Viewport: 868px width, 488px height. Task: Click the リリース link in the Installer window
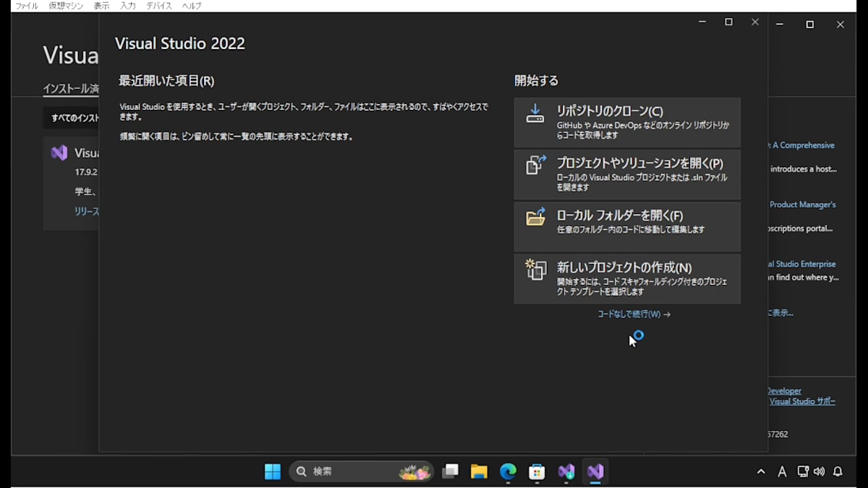pos(87,211)
